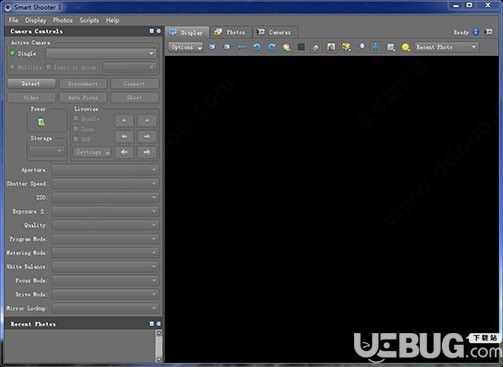The width and height of the screenshot is (503, 367).
Task: Switch to the Cameras tab
Action: [274, 32]
